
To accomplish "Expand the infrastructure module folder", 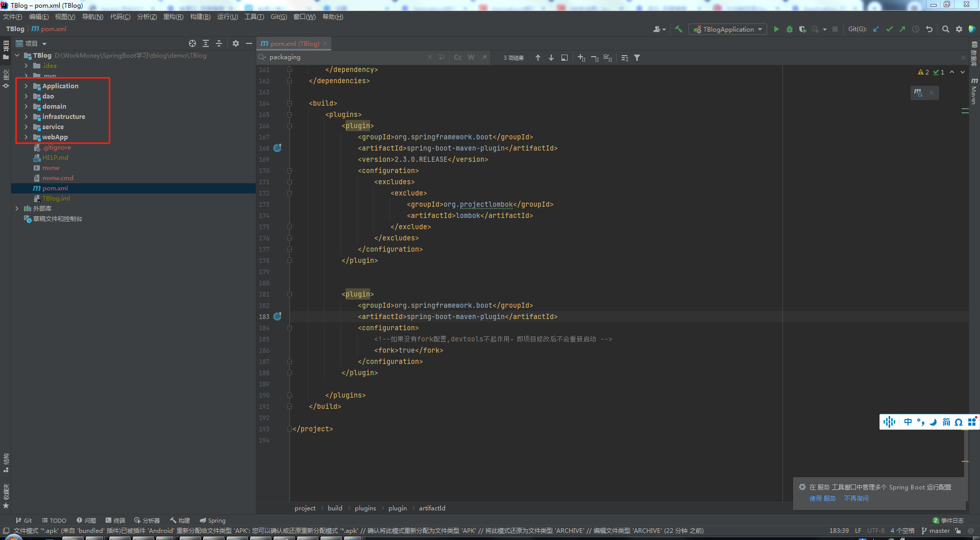I will point(26,117).
